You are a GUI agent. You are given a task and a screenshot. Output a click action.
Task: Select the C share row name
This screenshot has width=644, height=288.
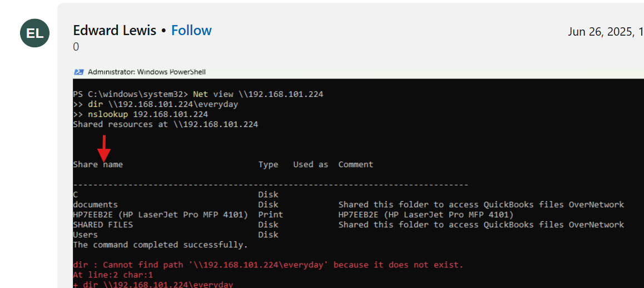(x=76, y=194)
